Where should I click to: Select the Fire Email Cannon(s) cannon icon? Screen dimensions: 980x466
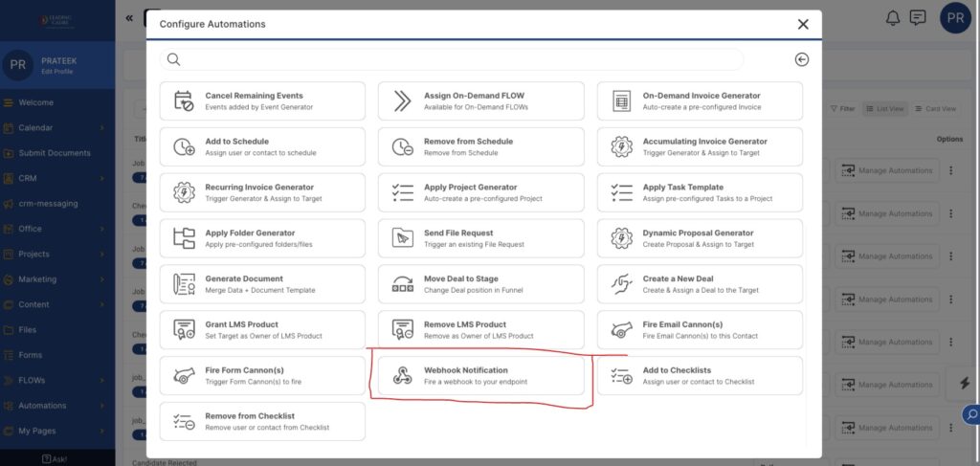(x=621, y=330)
